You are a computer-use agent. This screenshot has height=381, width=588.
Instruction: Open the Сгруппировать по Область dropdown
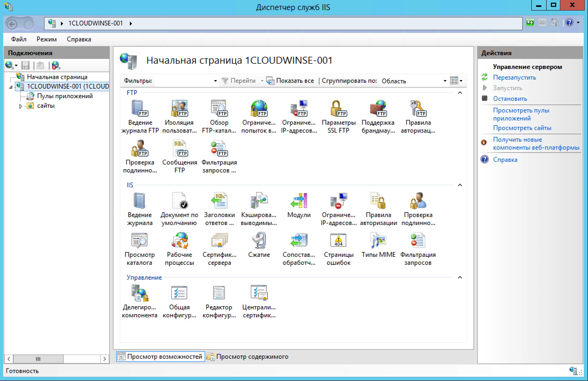pyautogui.click(x=445, y=81)
